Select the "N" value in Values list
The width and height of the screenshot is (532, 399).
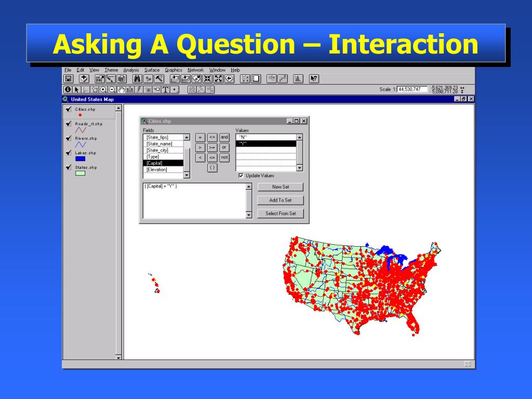(266, 137)
